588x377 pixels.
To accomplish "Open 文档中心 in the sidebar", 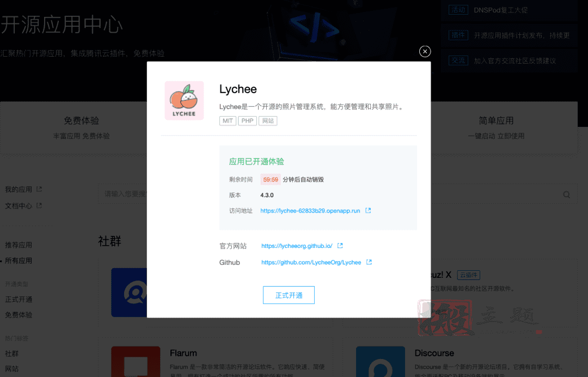I will click(x=19, y=205).
